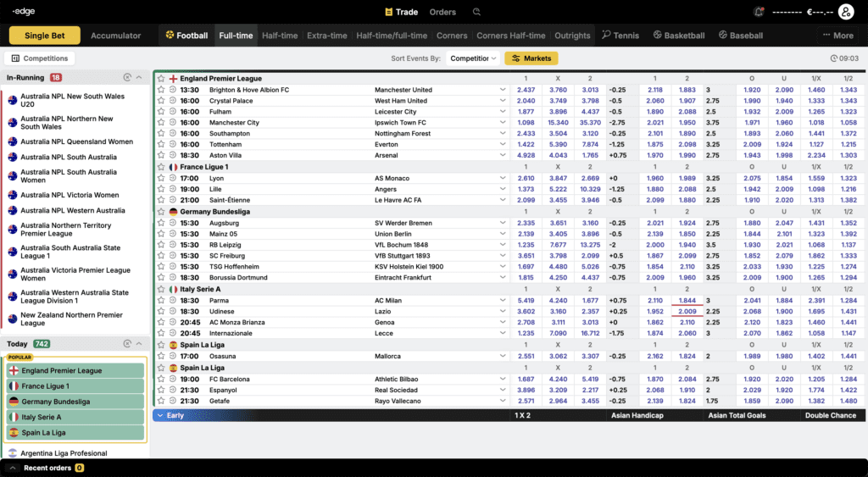Star the Italy Serie A competition header

[161, 290]
